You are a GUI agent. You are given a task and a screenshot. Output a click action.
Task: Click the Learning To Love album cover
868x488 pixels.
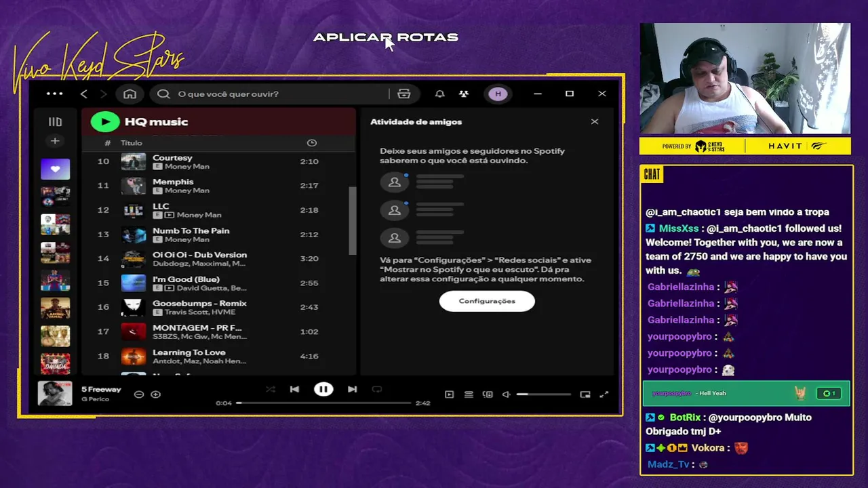click(134, 356)
